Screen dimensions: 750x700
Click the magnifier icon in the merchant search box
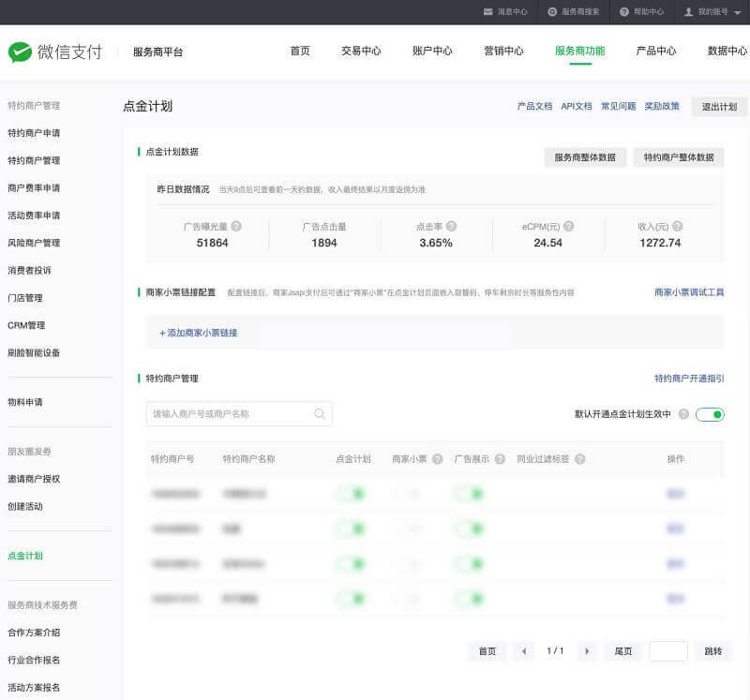tap(320, 413)
